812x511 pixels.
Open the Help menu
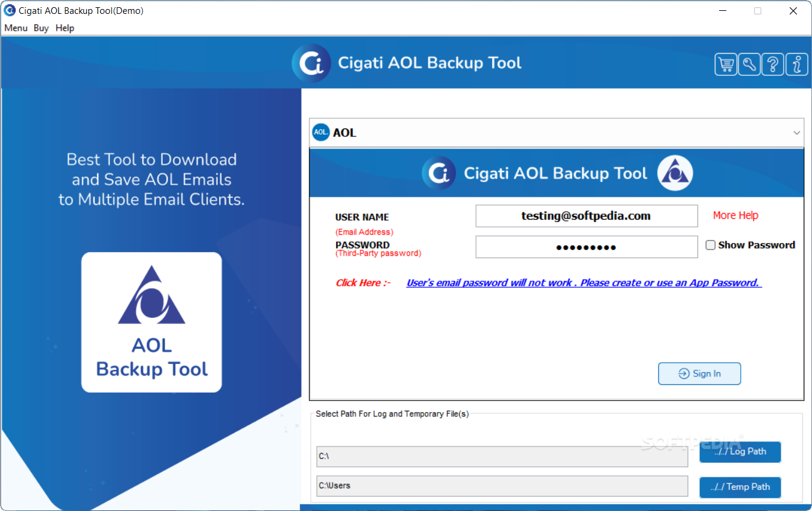tap(65, 28)
